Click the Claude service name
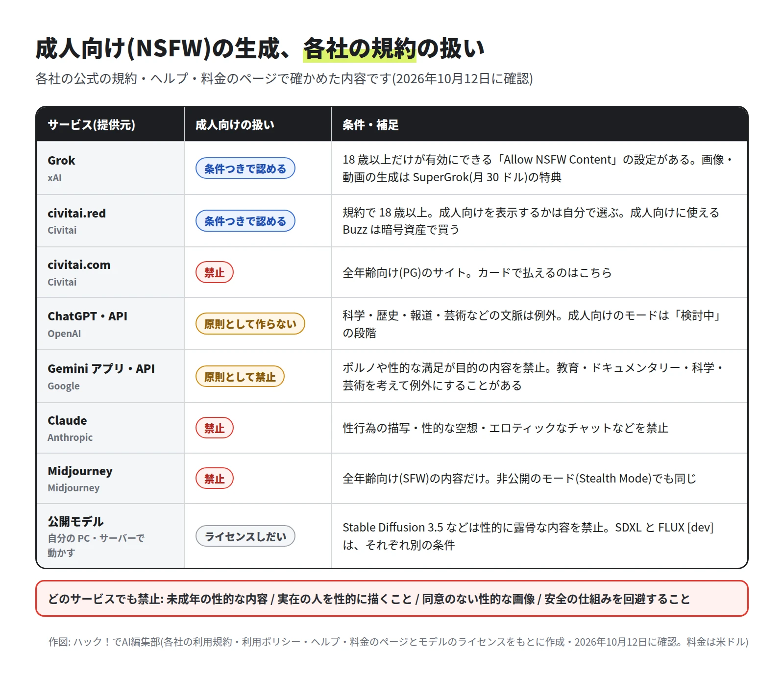Screen dimensions: 784x676 pos(67,421)
